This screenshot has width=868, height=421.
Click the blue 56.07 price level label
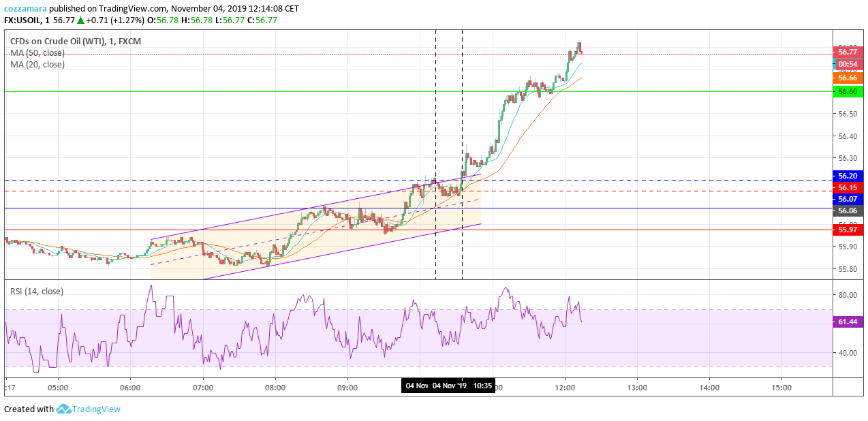[848, 199]
